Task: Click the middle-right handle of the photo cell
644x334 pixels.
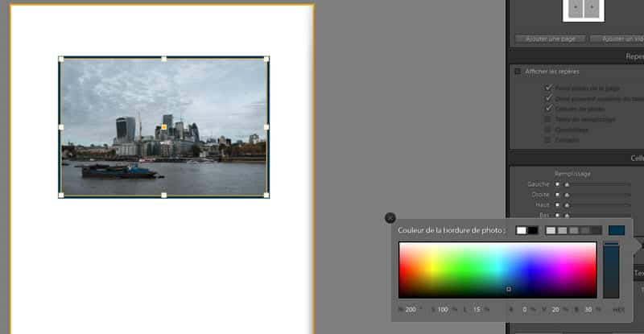Action: [x=266, y=127]
